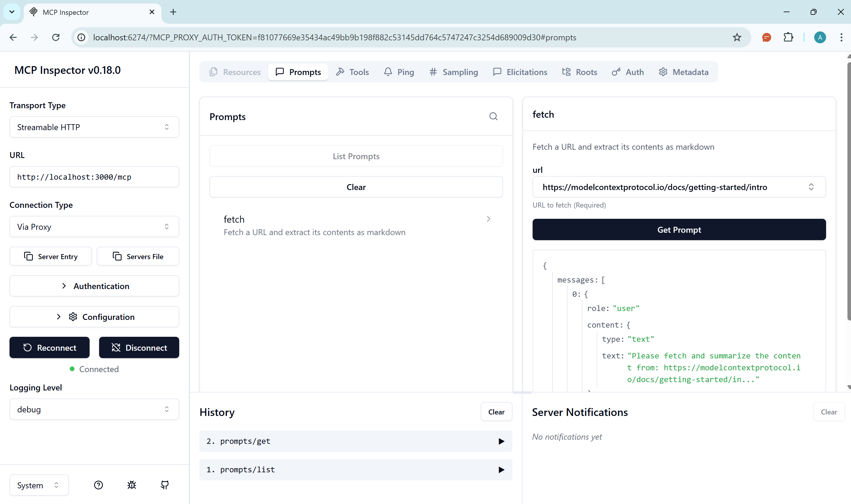Copy the Servers File configuration
This screenshot has height=504, width=851.
[138, 256]
